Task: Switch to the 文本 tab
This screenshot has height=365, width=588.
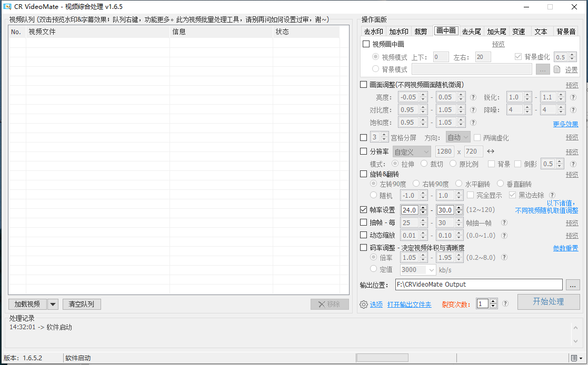Action: click(541, 32)
